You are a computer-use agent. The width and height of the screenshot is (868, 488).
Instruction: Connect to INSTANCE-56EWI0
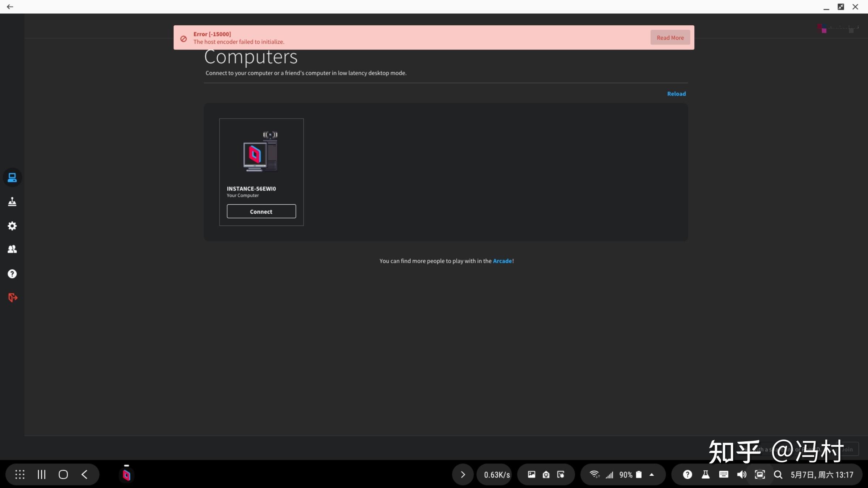pos(261,211)
